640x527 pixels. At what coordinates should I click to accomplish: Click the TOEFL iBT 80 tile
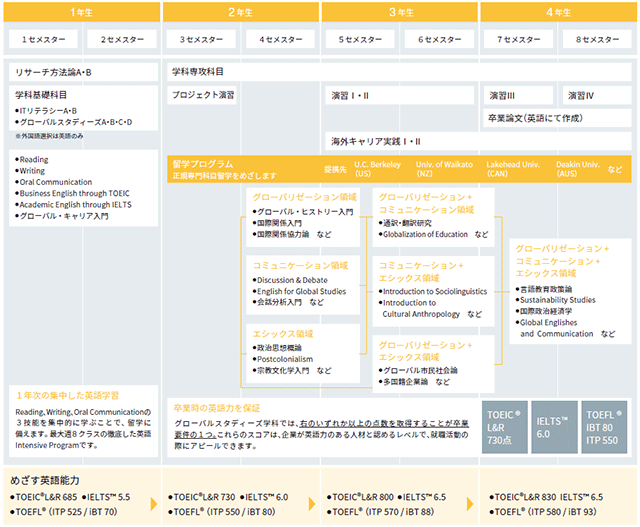[x=604, y=427]
